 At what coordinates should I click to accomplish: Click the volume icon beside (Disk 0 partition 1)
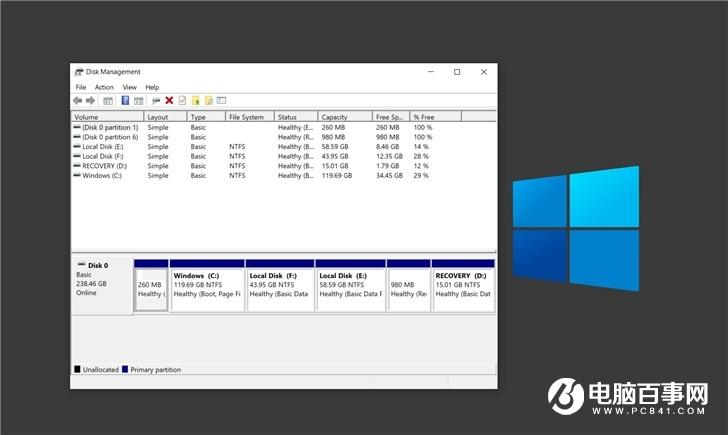(x=77, y=127)
